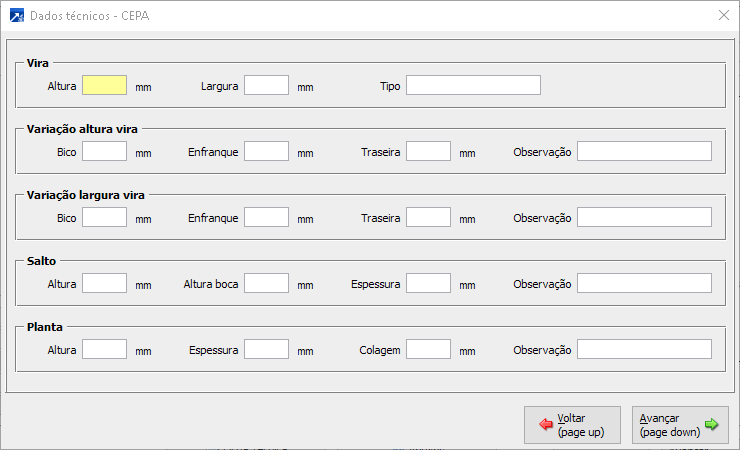
Task: Click the Planta Altura input field
Action: [x=104, y=350]
